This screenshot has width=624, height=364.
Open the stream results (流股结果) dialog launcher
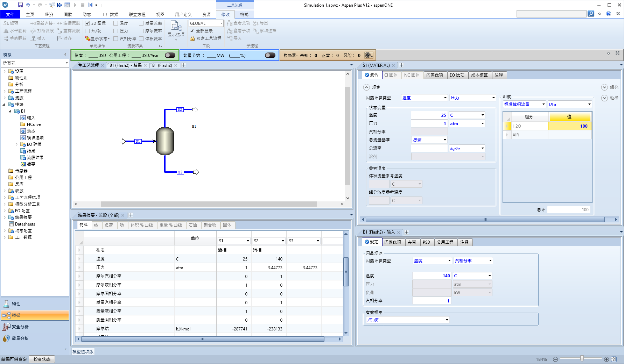(x=160, y=46)
